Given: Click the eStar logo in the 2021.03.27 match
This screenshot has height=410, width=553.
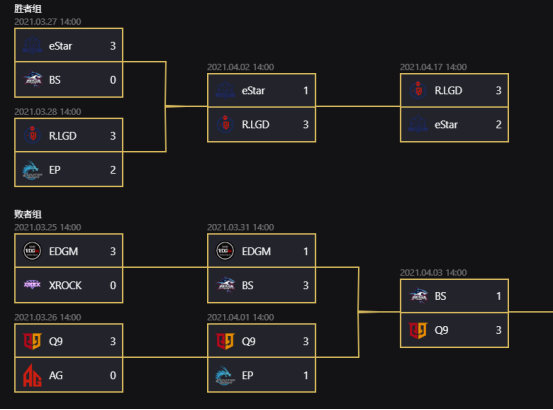Looking at the screenshot, I should [32, 45].
